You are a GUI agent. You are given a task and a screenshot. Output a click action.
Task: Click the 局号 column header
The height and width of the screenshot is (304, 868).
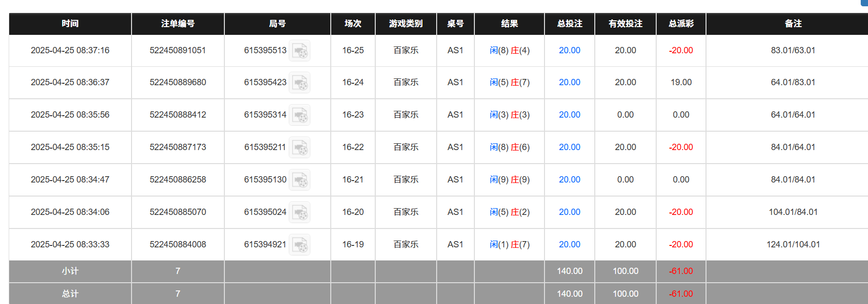(x=277, y=23)
